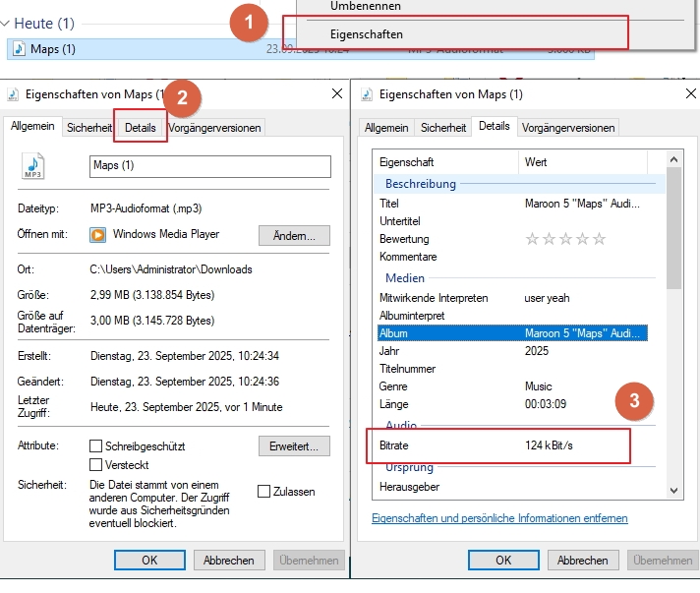Select the Untertitel property row
The width and height of the screenshot is (700, 593).
[x=512, y=221]
